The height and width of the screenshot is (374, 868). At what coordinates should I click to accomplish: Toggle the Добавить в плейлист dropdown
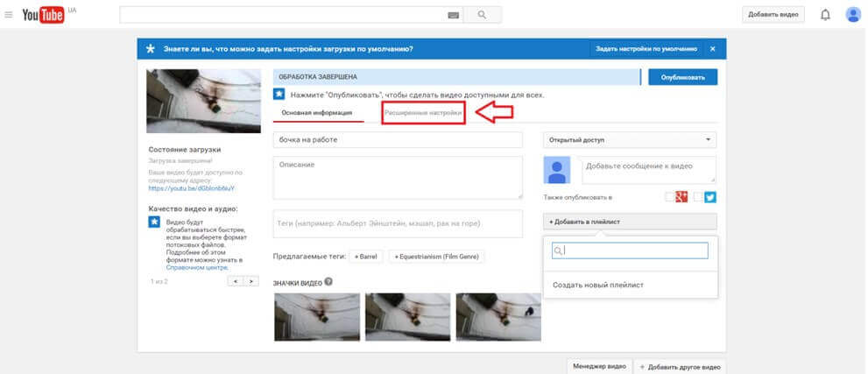point(630,222)
